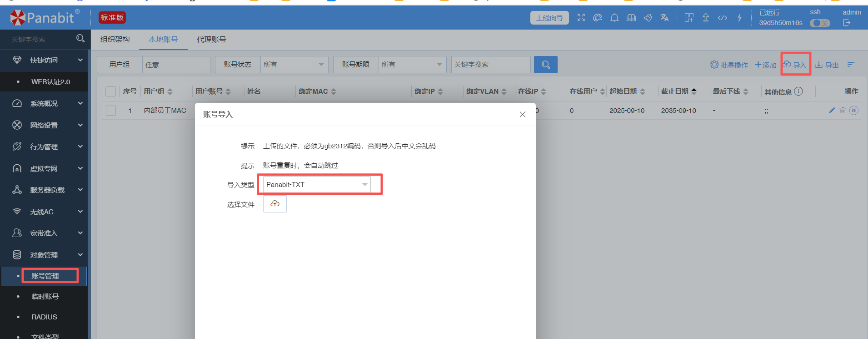Click the Panabit logo

45,17
